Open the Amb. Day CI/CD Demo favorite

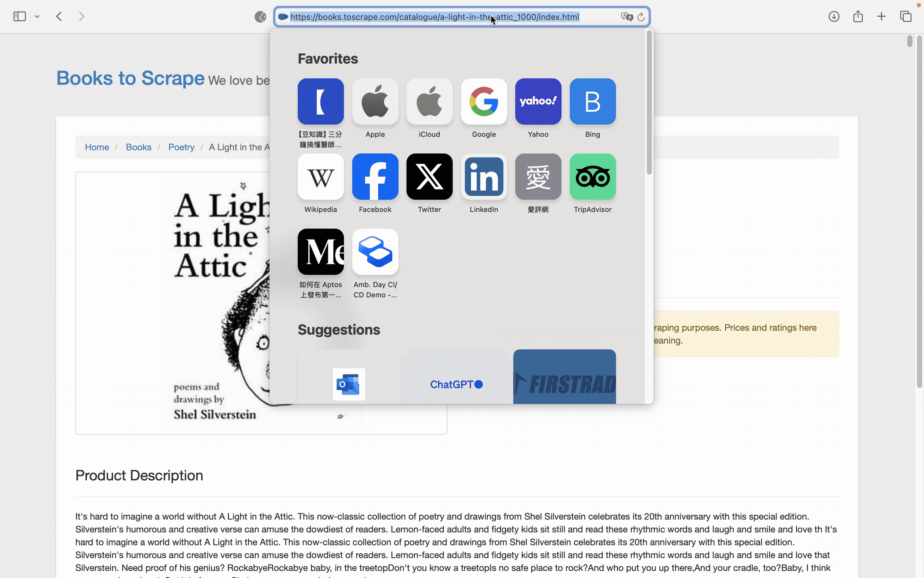pyautogui.click(x=375, y=252)
